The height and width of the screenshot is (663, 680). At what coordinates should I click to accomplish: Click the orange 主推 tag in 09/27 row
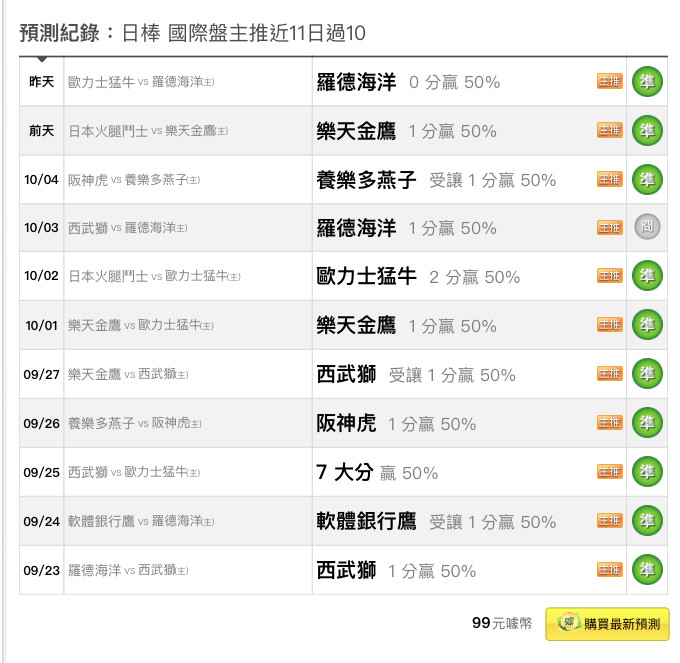pos(610,373)
